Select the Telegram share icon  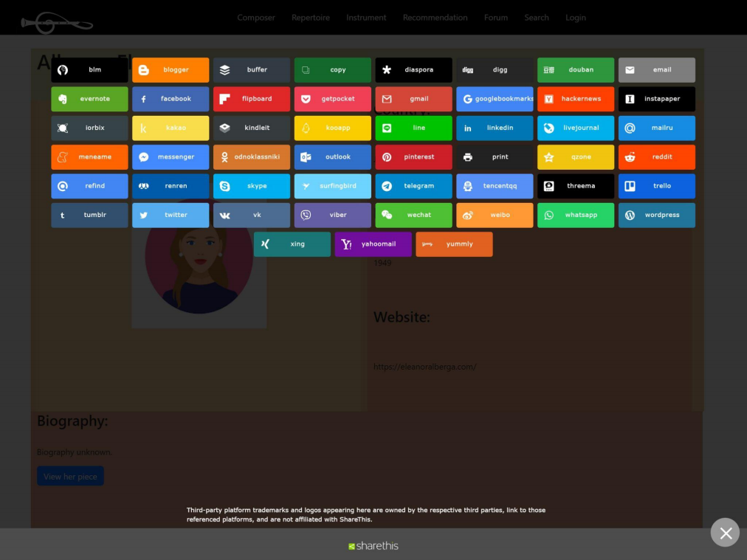(x=413, y=186)
